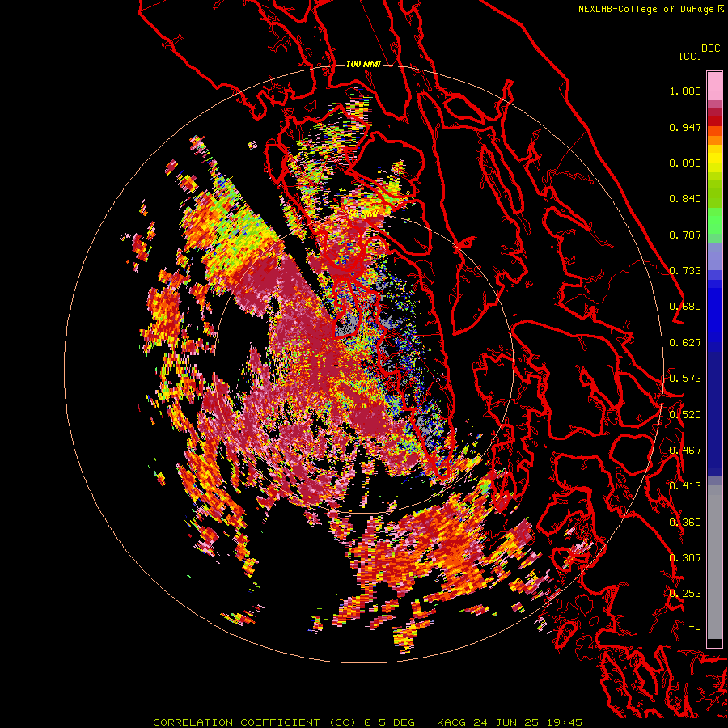Image resolution: width=728 pixels, height=728 pixels.
Task: Select the 0.947 legend value
Action: click(x=685, y=127)
